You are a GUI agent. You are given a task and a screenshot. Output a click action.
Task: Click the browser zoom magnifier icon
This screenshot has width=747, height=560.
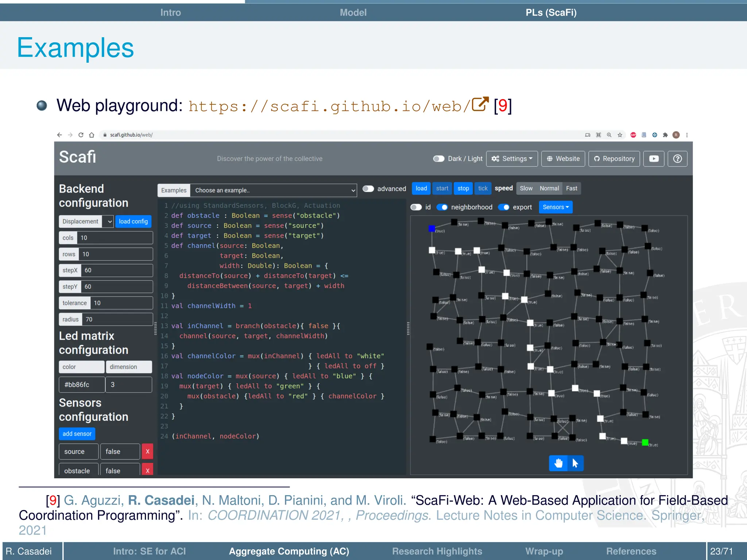point(609,135)
